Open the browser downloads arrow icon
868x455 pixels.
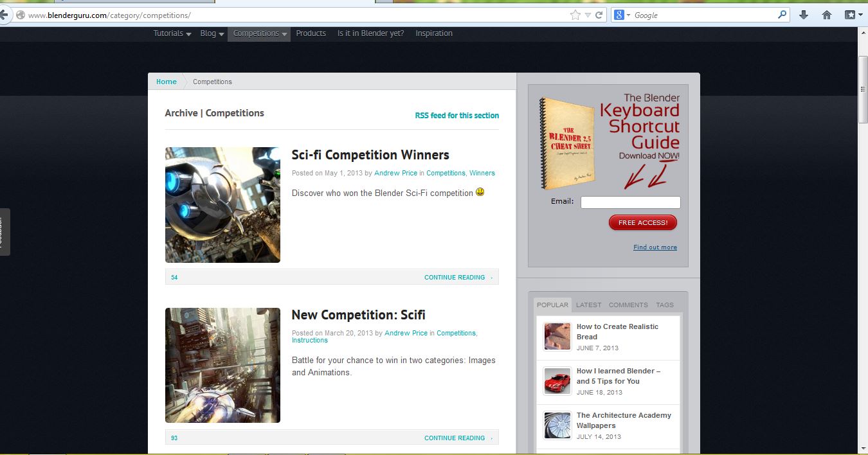coord(803,15)
